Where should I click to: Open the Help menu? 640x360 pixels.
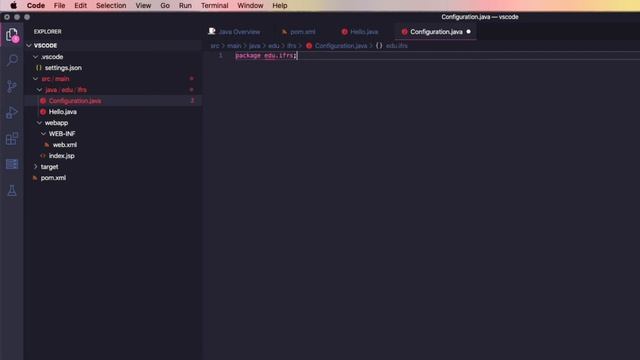[280, 5]
